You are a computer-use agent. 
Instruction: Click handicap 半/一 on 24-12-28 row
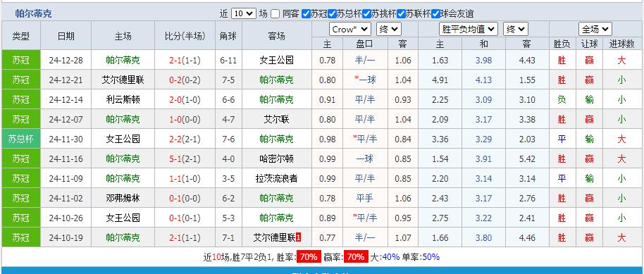[365, 61]
